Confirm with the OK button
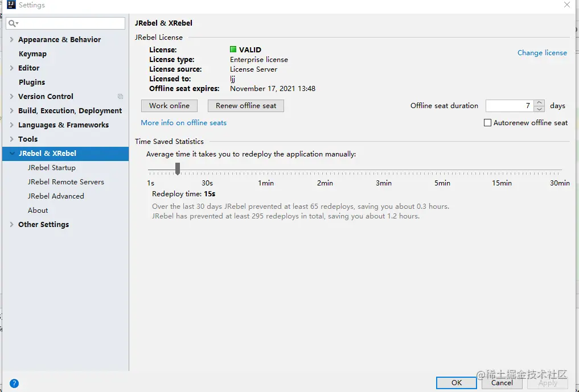 coord(457,383)
